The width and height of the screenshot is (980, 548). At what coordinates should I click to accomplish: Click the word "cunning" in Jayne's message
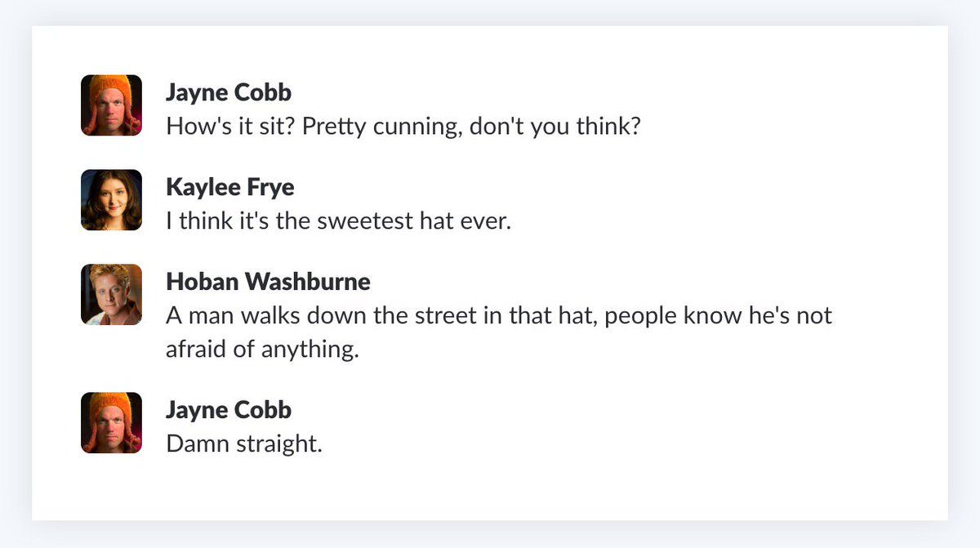(x=408, y=127)
